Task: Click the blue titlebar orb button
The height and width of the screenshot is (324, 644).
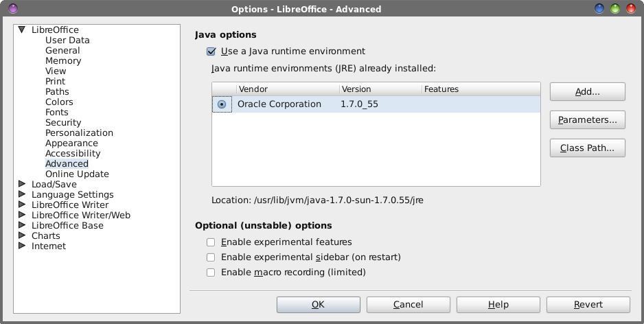Action: tap(599, 9)
